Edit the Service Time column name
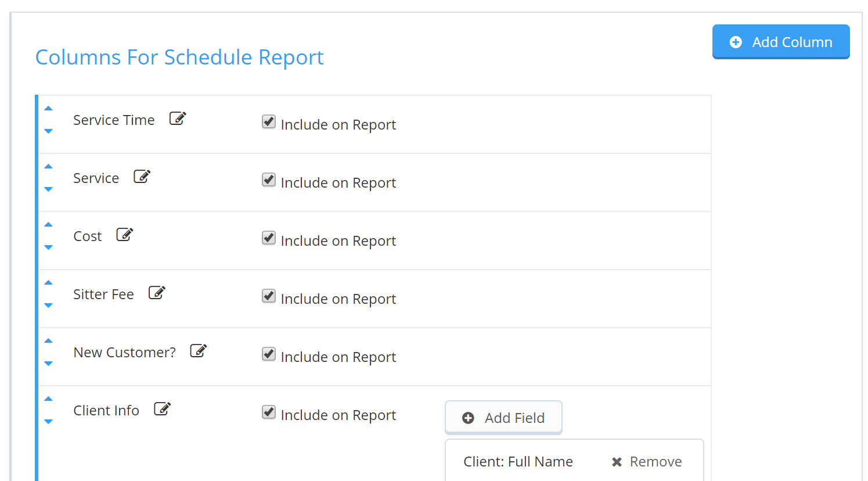868x481 pixels. click(178, 119)
